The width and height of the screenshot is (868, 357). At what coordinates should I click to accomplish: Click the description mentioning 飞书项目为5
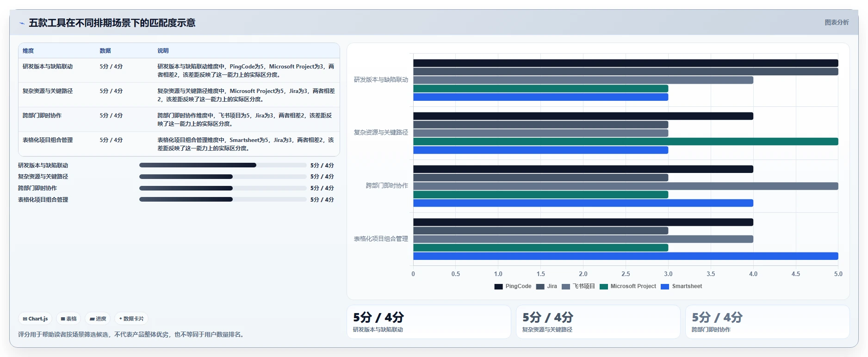coord(245,120)
